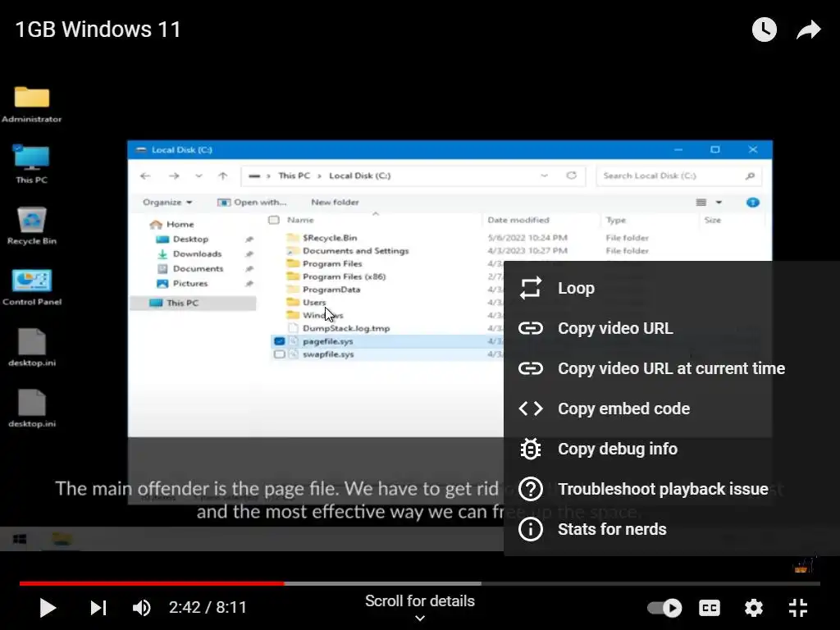Select the Recycle Bin desktop icon
The width and height of the screenshot is (840, 630).
coord(32,226)
